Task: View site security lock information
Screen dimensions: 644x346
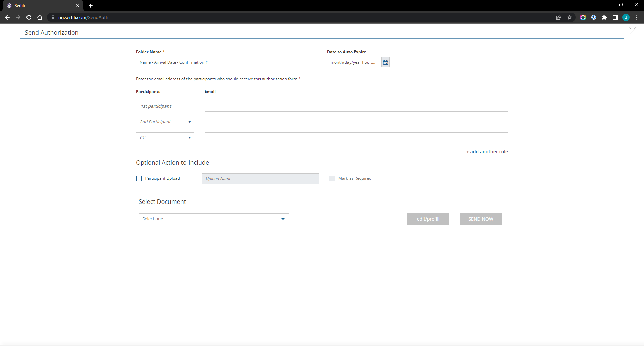Action: (53, 17)
